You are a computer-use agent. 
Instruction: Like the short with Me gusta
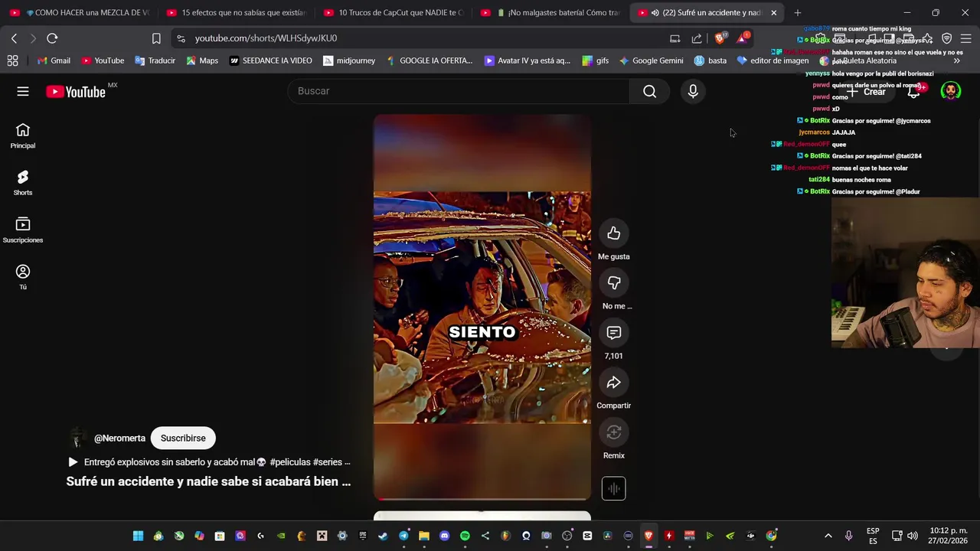613,233
